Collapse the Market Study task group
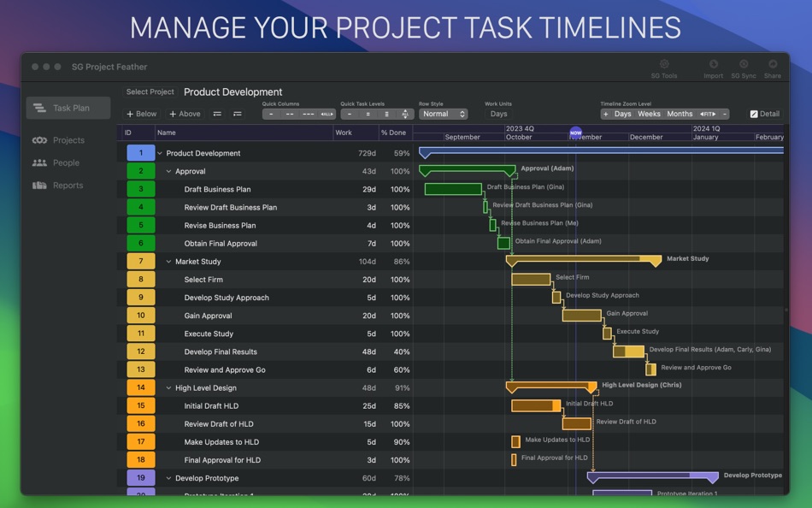This screenshot has width=812, height=508. click(x=168, y=262)
